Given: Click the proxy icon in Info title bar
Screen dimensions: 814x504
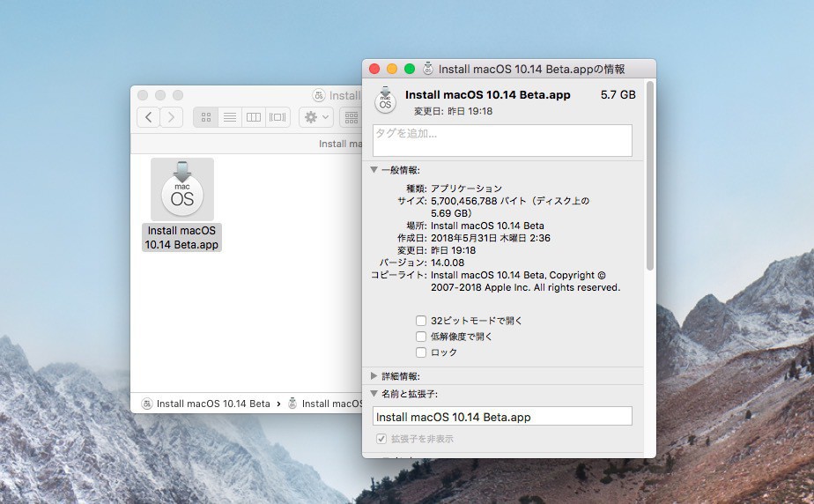Looking at the screenshot, I should click(x=428, y=69).
